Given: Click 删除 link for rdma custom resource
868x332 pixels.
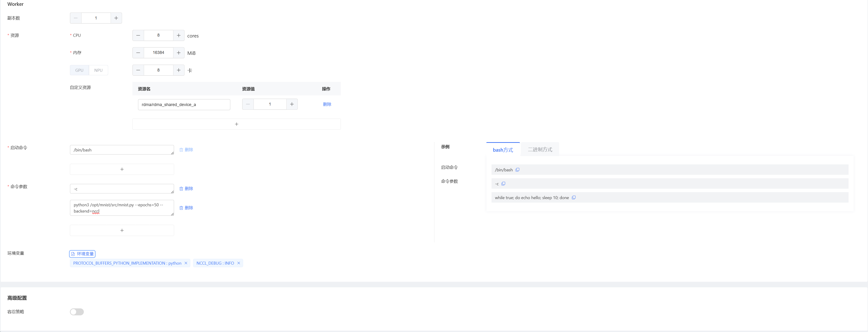Looking at the screenshot, I should [327, 104].
